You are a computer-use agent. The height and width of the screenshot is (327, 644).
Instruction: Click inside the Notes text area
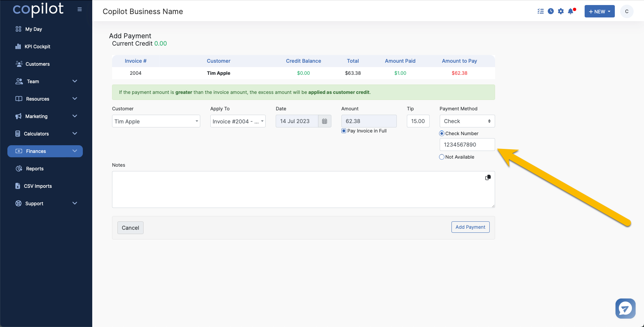(303, 189)
